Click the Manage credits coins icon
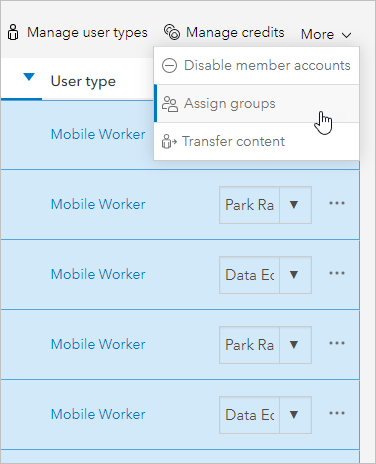 (172, 32)
